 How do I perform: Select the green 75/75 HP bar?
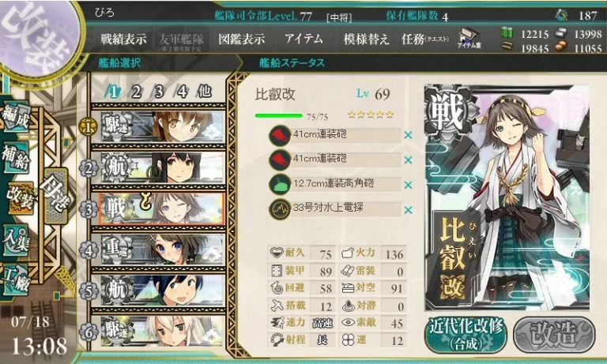(x=278, y=115)
